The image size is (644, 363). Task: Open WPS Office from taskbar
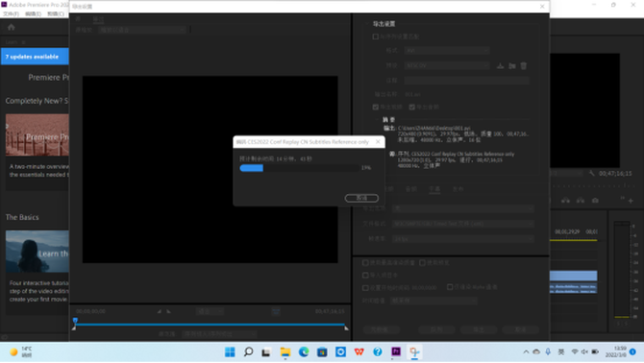coord(359,351)
